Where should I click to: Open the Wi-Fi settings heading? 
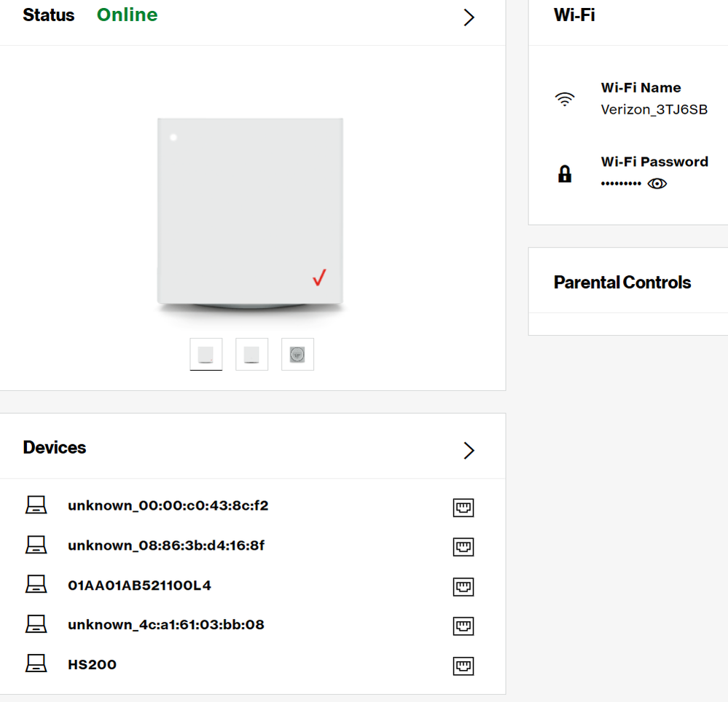pyautogui.click(x=574, y=15)
